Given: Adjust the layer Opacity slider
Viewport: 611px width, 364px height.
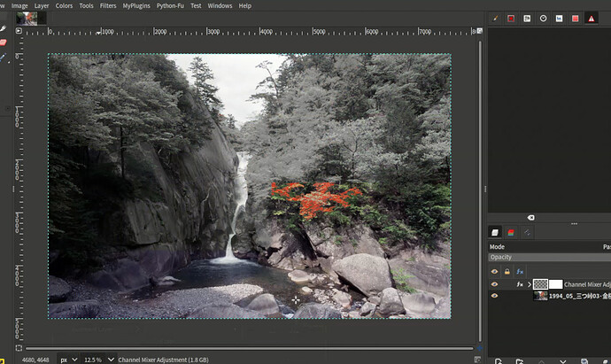Looking at the screenshot, I should pyautogui.click(x=549, y=257).
